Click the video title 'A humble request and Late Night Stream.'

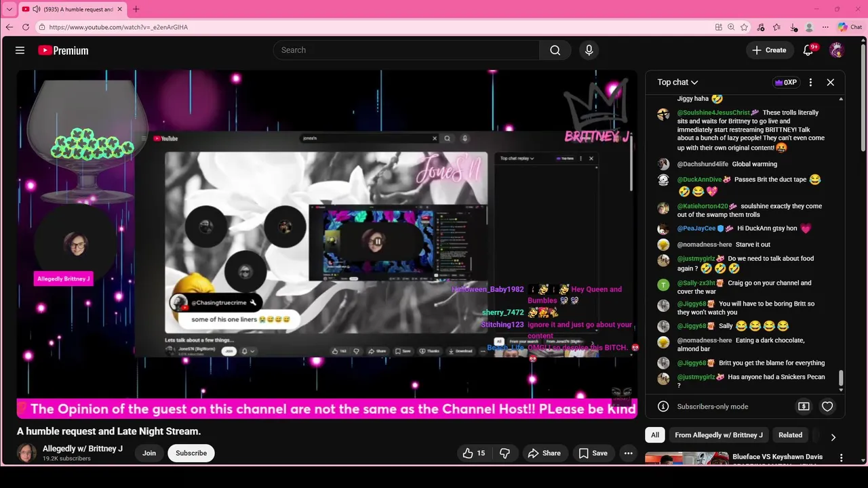click(109, 431)
